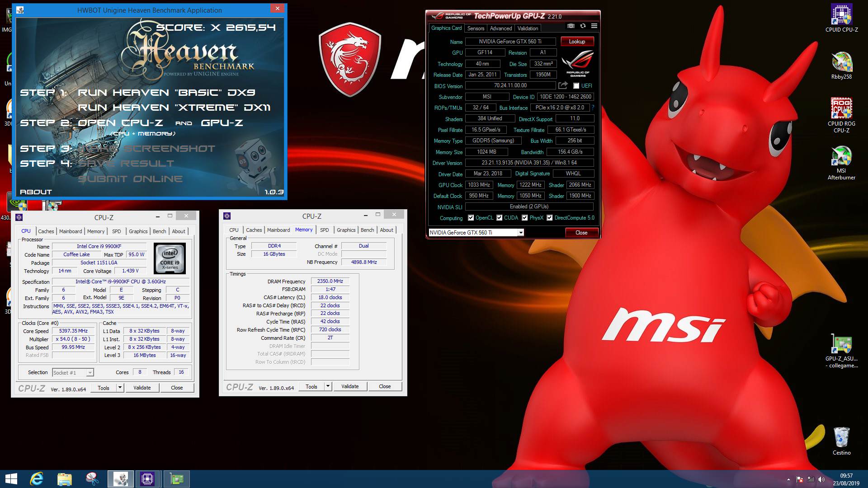Toggle the UEFI checkbox in GPU-Z
The height and width of the screenshot is (488, 868).
[576, 85]
